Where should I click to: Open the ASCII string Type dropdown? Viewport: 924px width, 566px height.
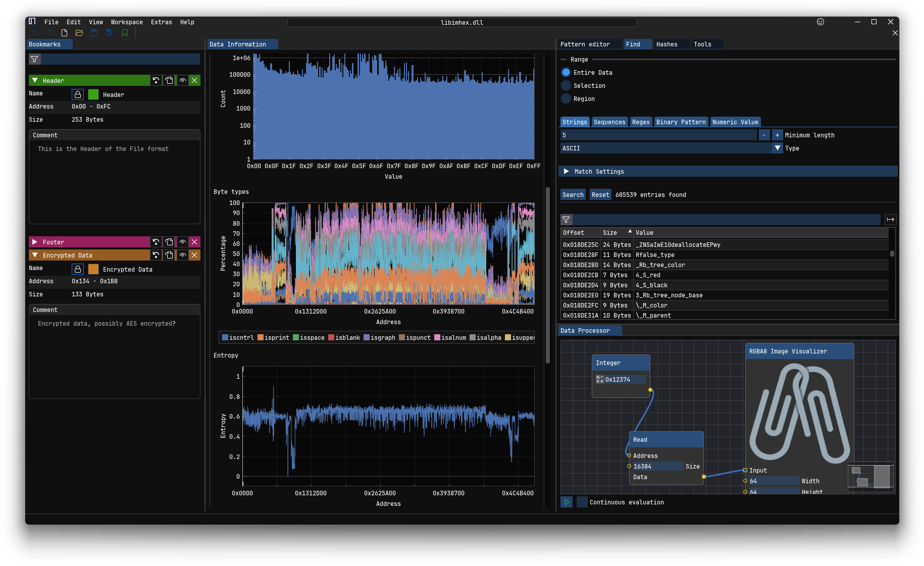pyautogui.click(x=777, y=148)
